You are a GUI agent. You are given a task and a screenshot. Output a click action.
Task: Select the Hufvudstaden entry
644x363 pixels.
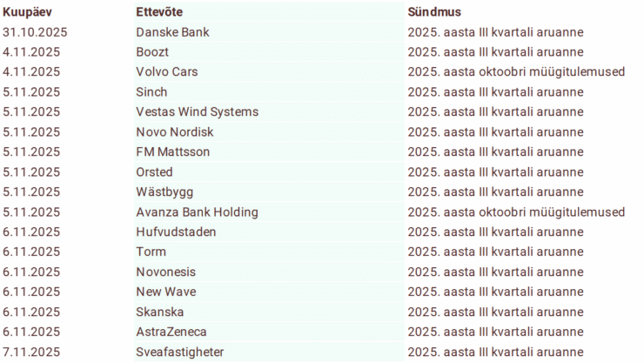pyautogui.click(x=176, y=232)
